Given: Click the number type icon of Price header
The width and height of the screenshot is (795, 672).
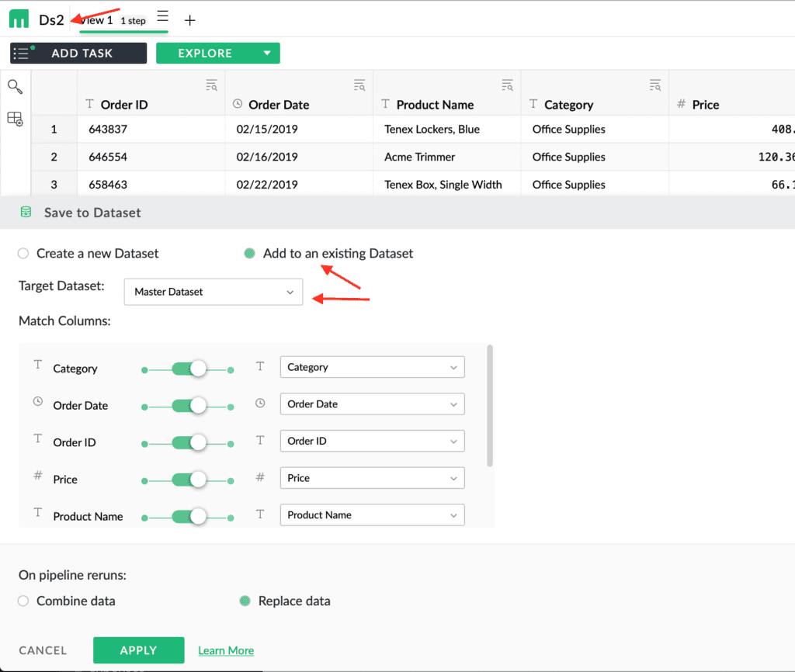Looking at the screenshot, I should tap(682, 104).
